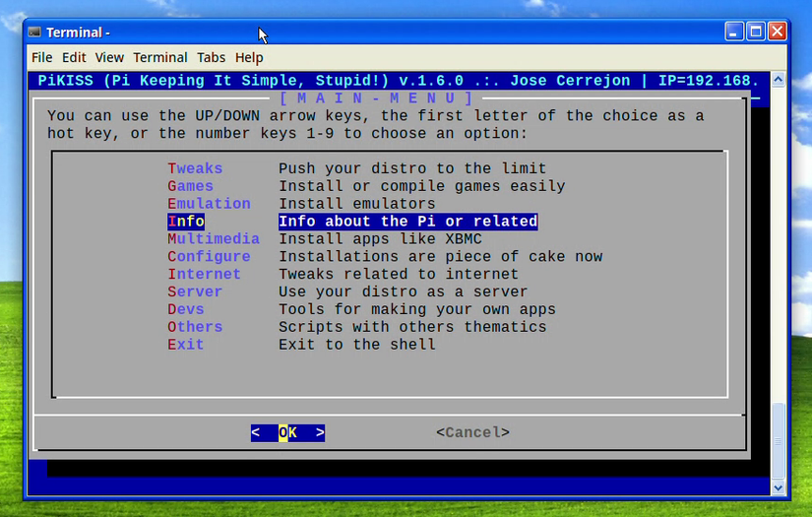Select the Others menu option
The height and width of the screenshot is (517, 812).
[195, 327]
